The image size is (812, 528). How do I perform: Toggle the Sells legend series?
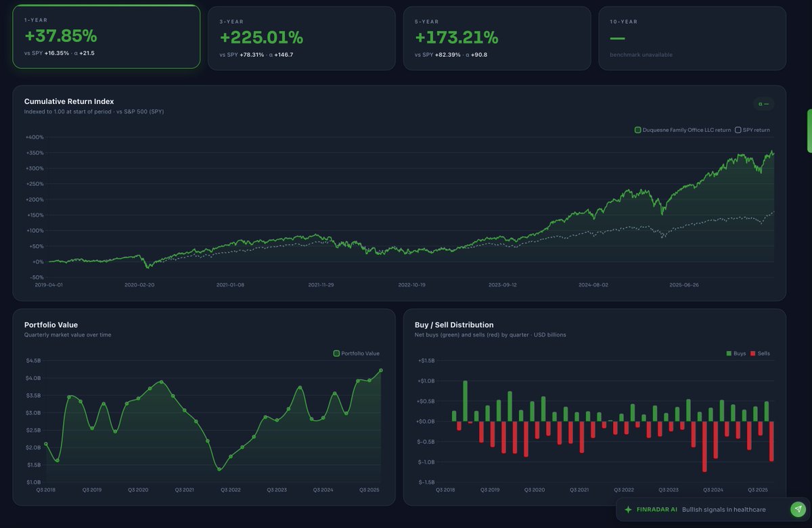[760, 353]
